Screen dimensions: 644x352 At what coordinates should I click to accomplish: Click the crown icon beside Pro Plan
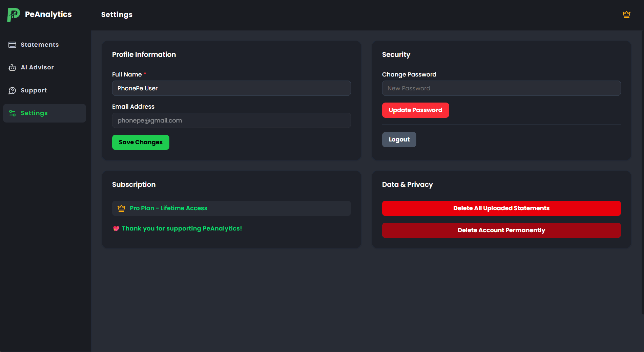pos(121,208)
